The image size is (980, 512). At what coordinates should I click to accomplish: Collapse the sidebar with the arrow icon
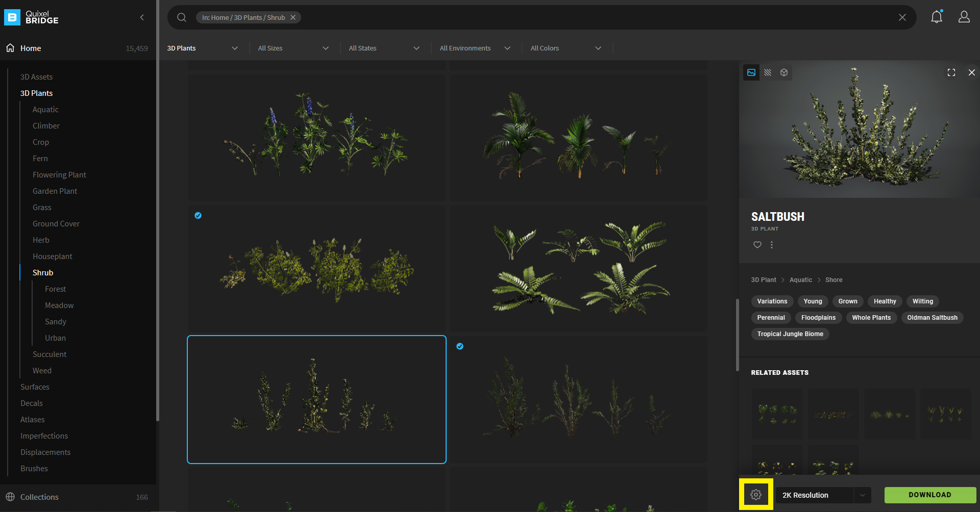pyautogui.click(x=142, y=17)
